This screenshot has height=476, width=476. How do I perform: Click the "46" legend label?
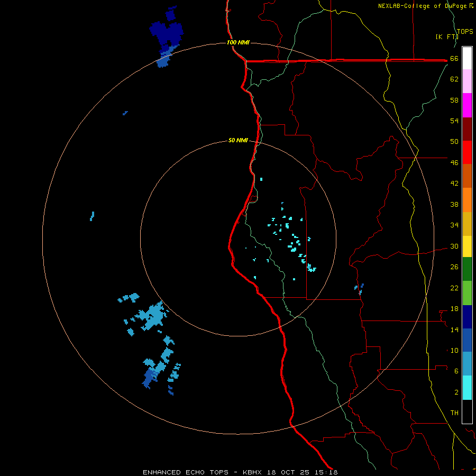pos(454,163)
